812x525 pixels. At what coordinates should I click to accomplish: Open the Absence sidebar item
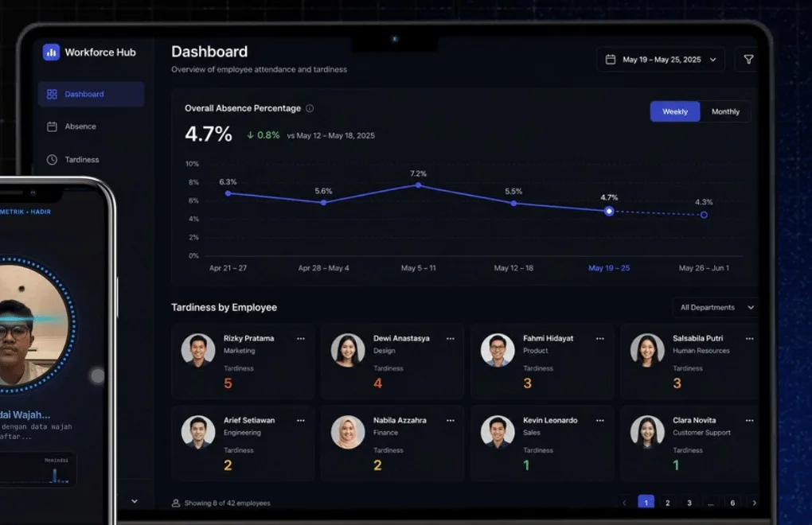(x=91, y=126)
